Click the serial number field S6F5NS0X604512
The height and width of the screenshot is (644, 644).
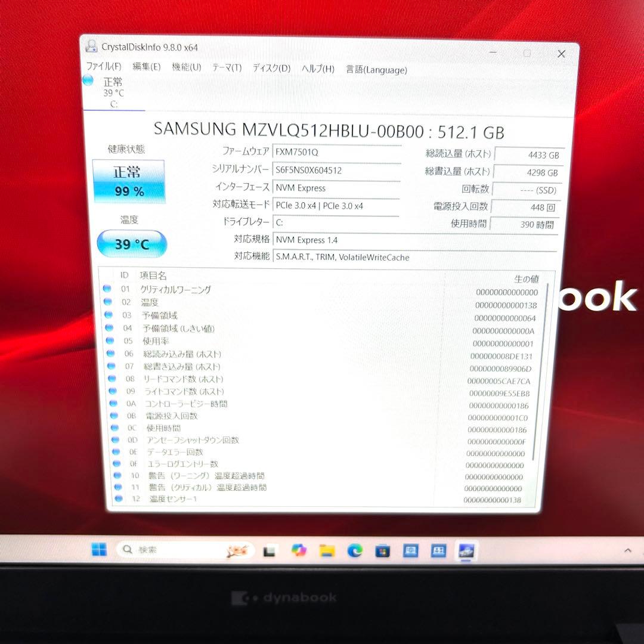[x=336, y=170]
